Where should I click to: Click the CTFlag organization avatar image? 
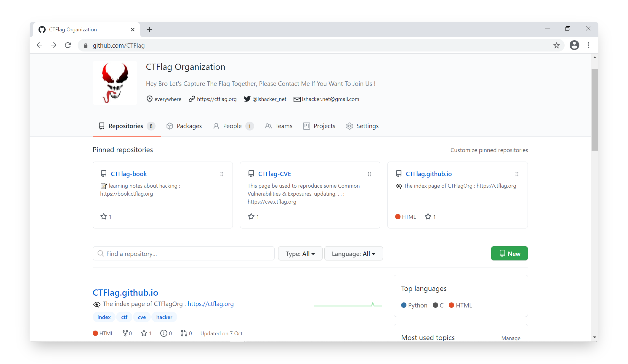click(x=115, y=83)
